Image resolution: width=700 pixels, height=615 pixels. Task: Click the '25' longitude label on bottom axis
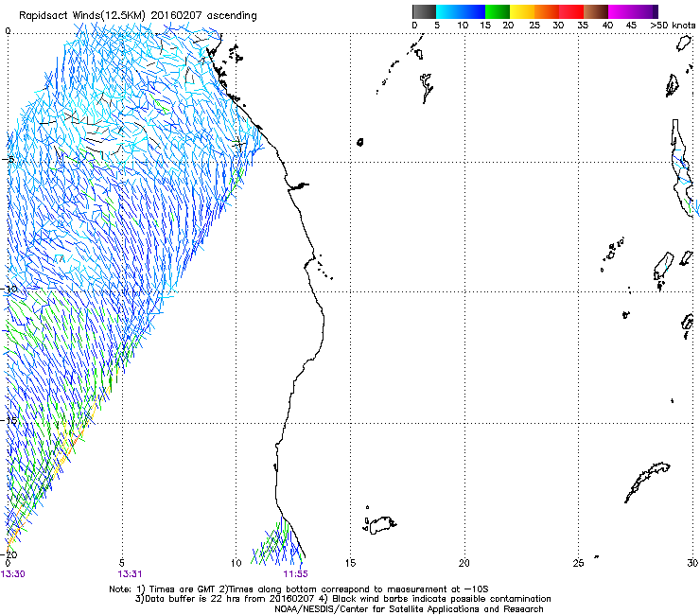click(x=578, y=563)
